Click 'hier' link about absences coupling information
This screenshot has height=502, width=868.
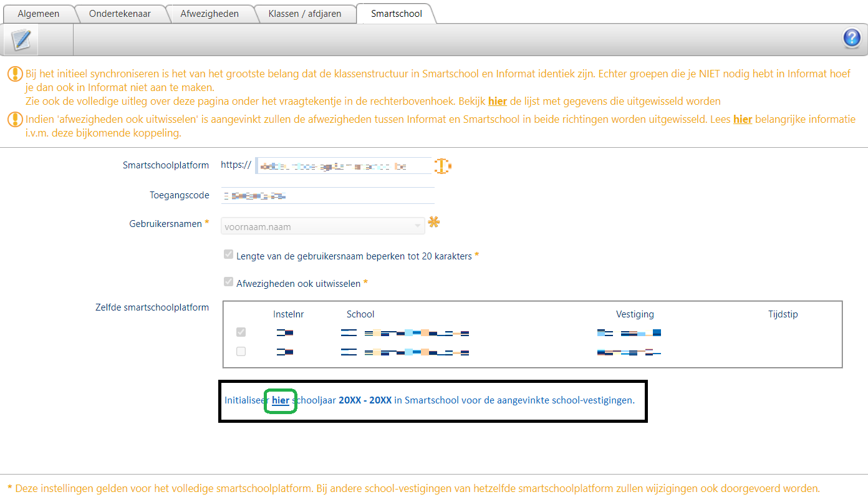click(743, 119)
